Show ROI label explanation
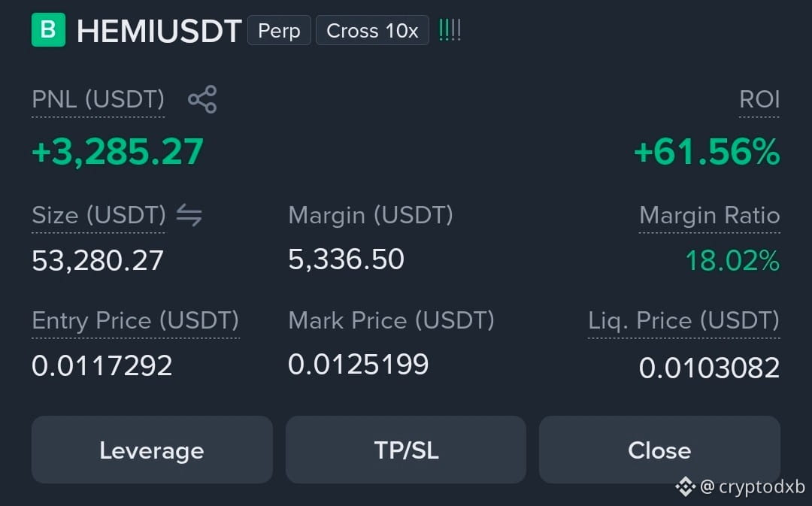The width and height of the screenshot is (812, 506). click(759, 99)
